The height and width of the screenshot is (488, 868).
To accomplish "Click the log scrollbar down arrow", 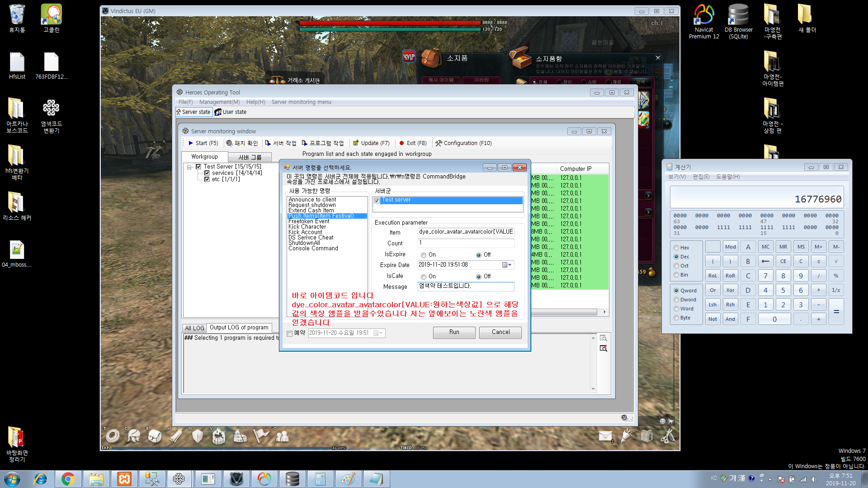I will coord(593,389).
